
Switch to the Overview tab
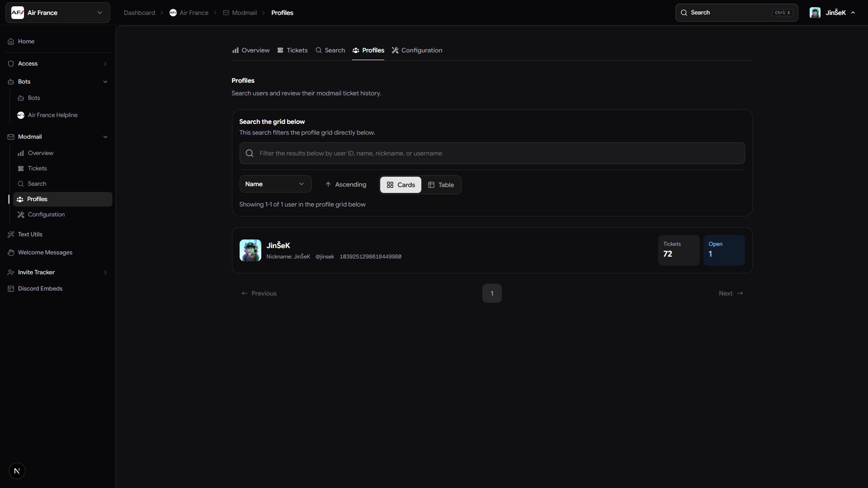pos(251,50)
